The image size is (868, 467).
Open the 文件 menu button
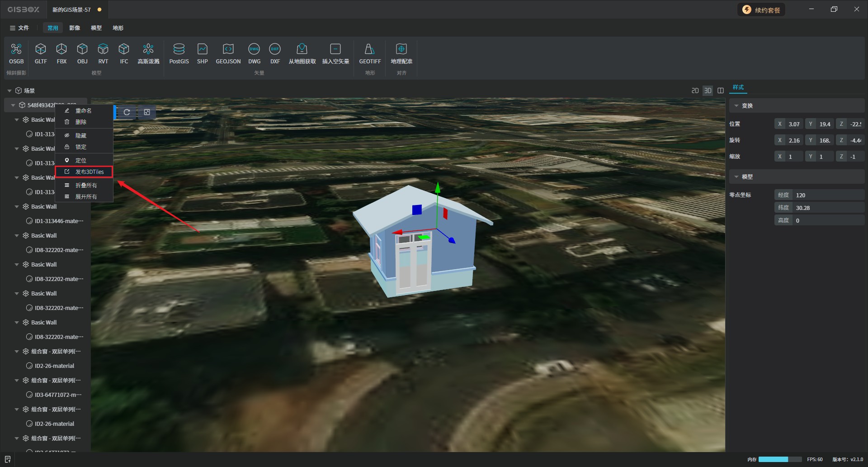click(x=19, y=28)
